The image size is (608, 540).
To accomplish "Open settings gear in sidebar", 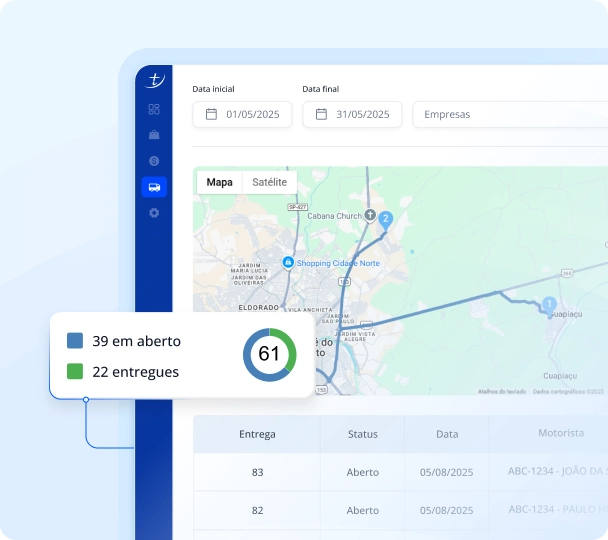I will (x=154, y=213).
